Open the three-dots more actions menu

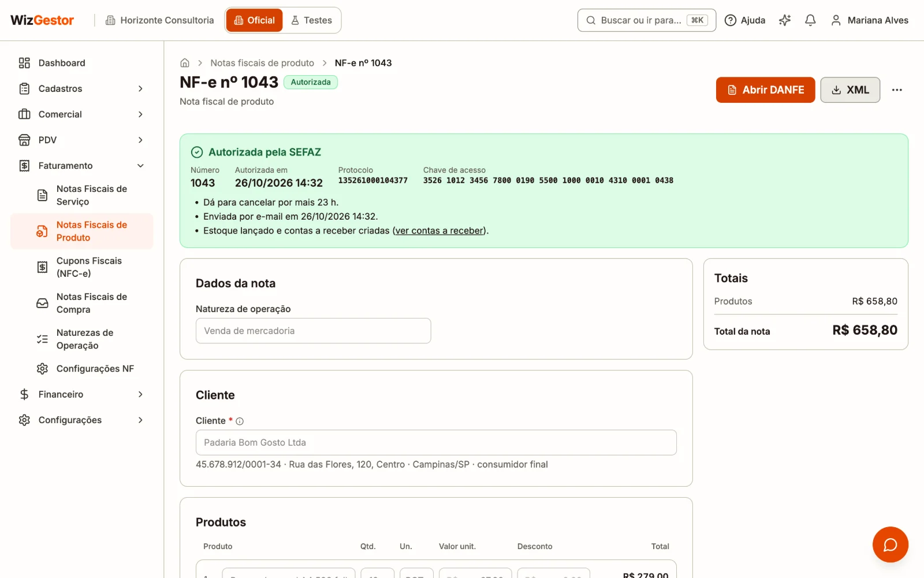point(897,90)
